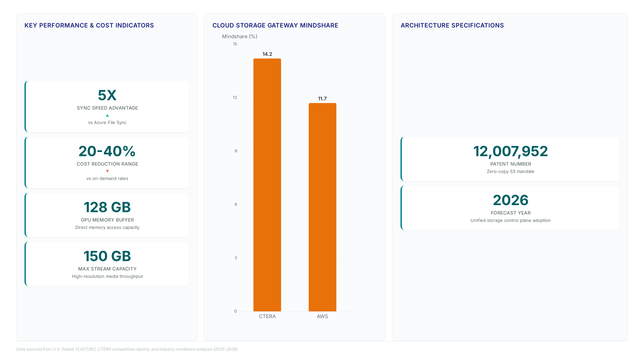Click the 6 tick on the y-axis
The image size is (644, 362).
click(236, 205)
